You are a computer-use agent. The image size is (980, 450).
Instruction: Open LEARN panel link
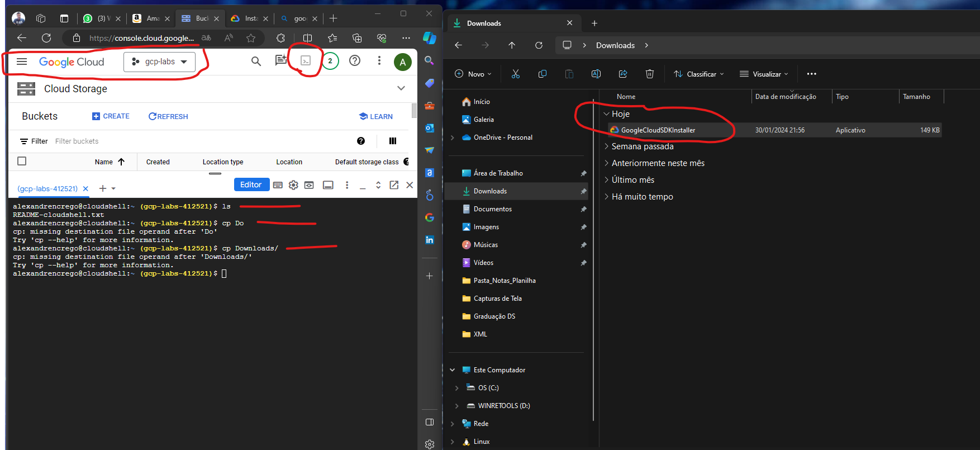[376, 116]
